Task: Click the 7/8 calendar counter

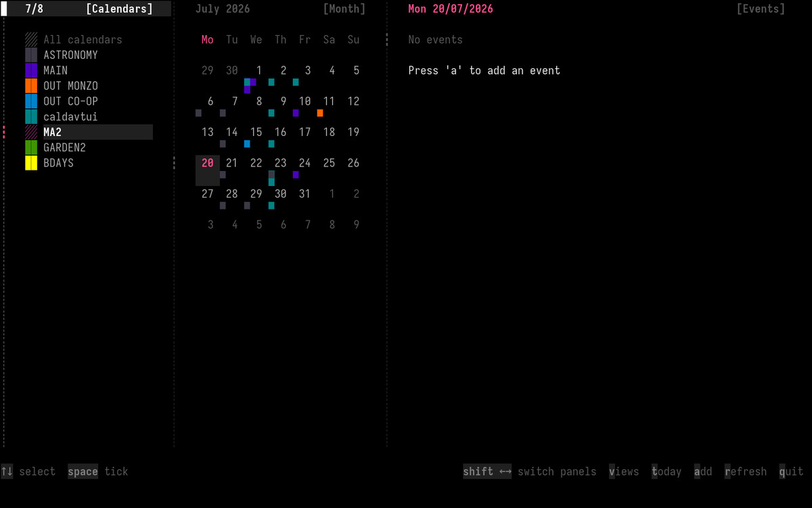Action: click(x=34, y=9)
